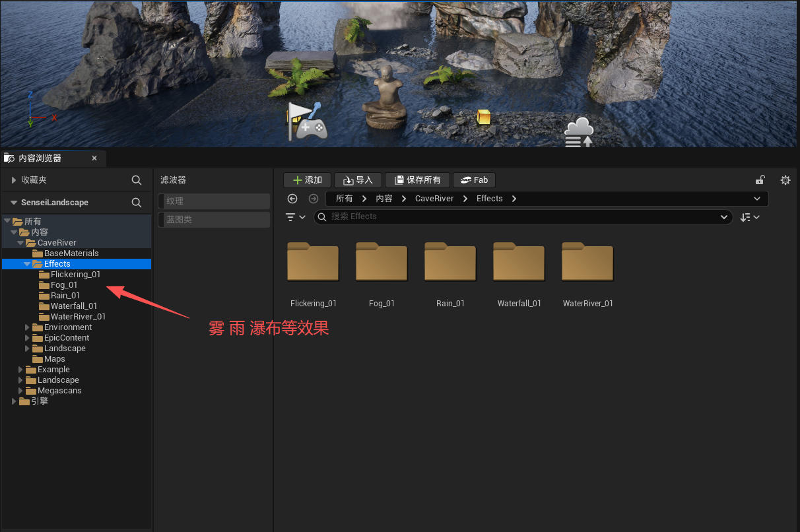
Task: Select Flickering_01 in the folder tree
Action: (x=75, y=275)
